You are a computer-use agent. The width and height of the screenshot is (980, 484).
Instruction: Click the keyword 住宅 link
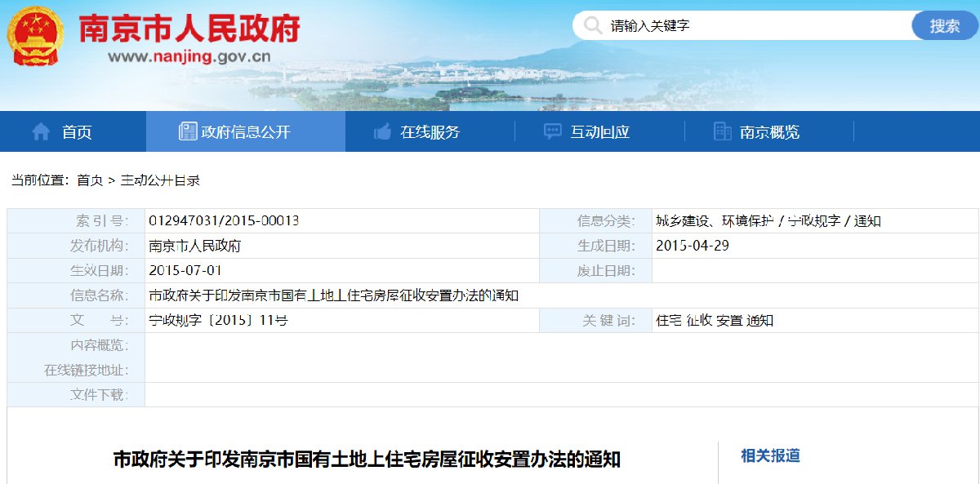coord(666,320)
